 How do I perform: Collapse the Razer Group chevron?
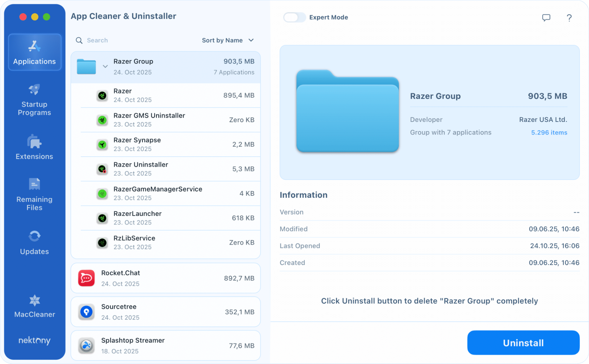point(105,67)
